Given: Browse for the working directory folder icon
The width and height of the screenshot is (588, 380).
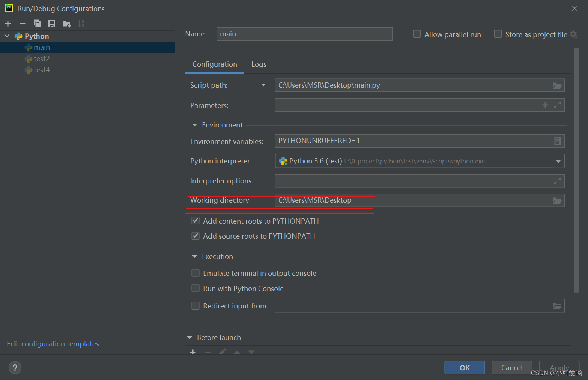Looking at the screenshot, I should (557, 200).
